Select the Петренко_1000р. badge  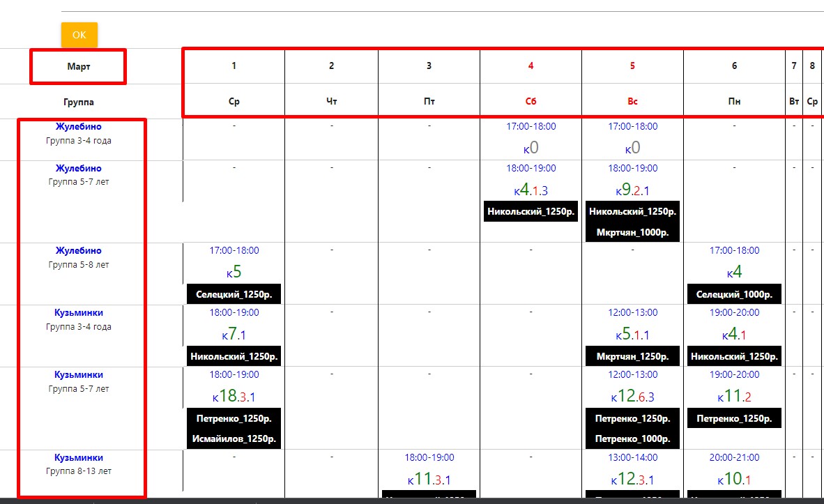coord(632,438)
